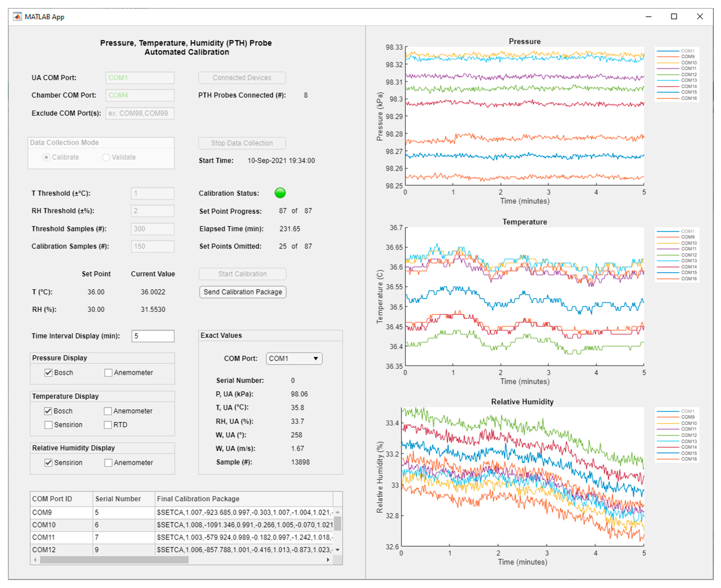Uncheck Sensirion under Relative Humidity Display
Screen dimensions: 721x588
(49, 463)
